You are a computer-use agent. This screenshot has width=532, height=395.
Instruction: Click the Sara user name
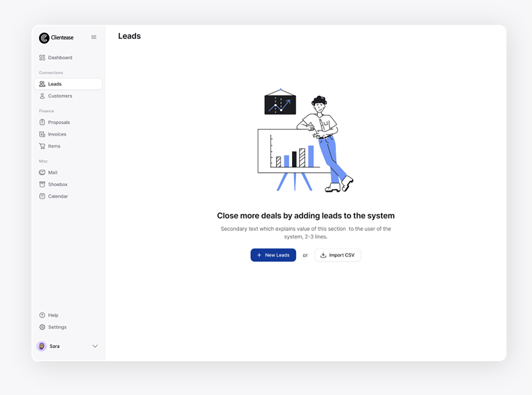coord(55,346)
